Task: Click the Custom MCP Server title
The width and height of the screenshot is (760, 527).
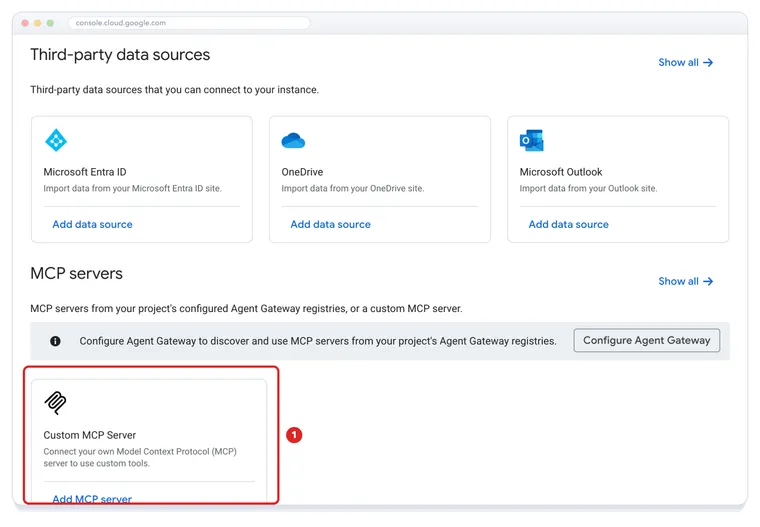Action: pyautogui.click(x=90, y=435)
